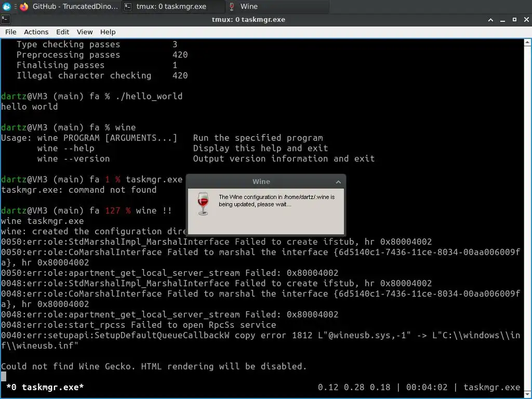Click 'Illegal character checking' row
This screenshot has height=399, width=532.
click(102, 75)
